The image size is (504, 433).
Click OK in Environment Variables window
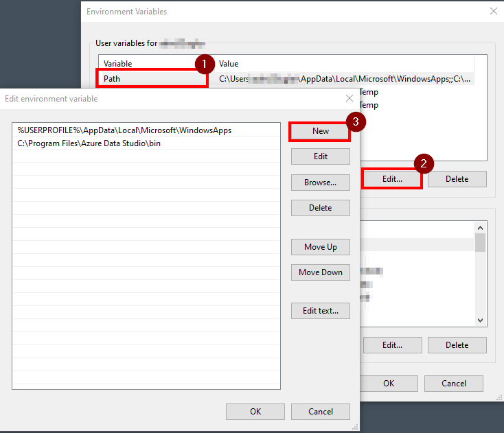coord(389,384)
